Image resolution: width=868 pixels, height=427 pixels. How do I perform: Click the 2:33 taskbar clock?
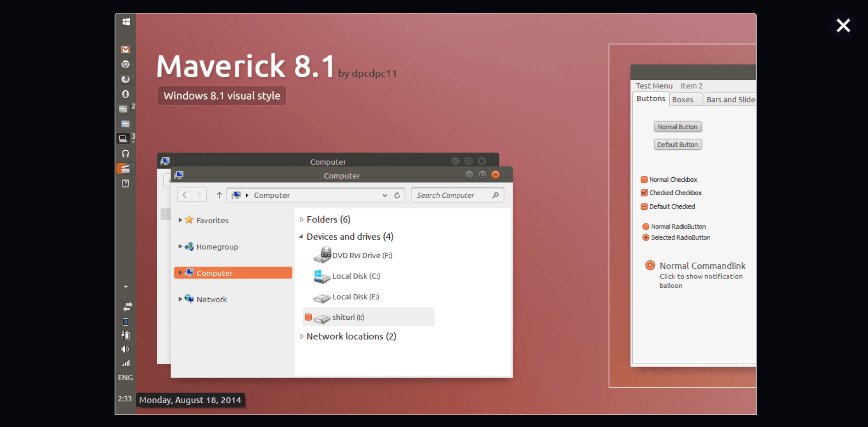125,399
